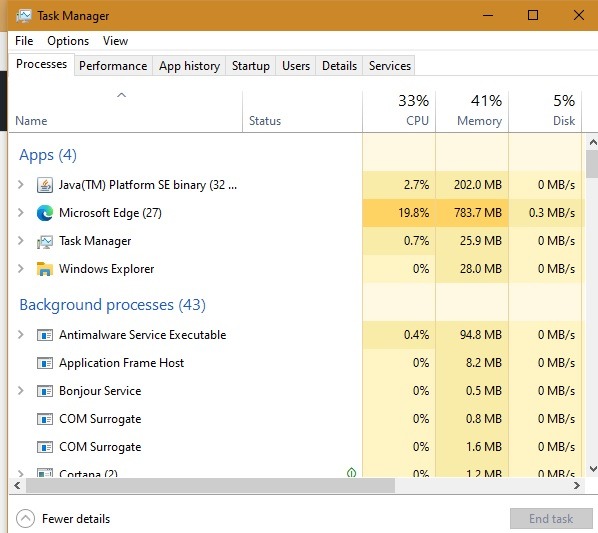Click the Java Platform SE binary icon

(x=45, y=185)
